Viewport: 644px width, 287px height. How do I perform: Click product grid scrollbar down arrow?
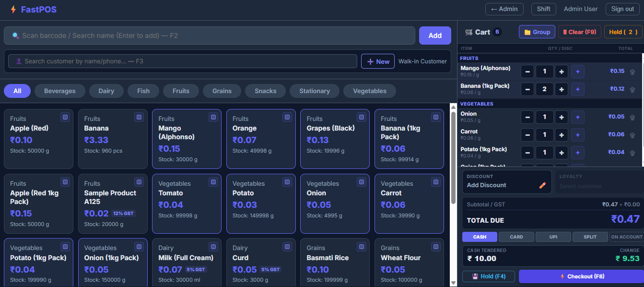[454, 283]
